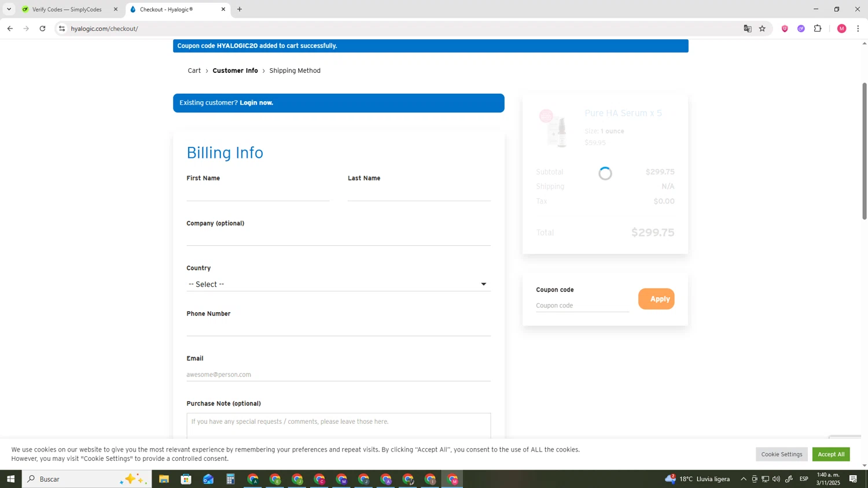
Task: Close the Checkout - Hyalogic tab
Action: [223, 9]
